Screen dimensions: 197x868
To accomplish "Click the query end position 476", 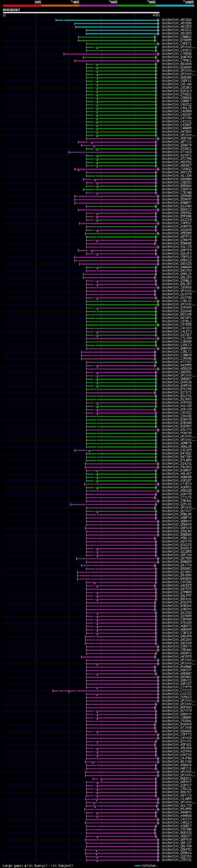I will [x=155, y=15].
